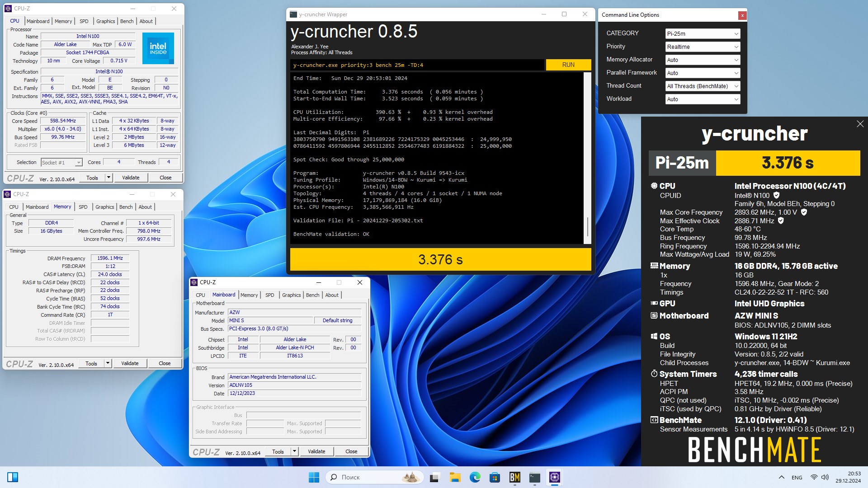Click Validate in CPU-Z CPU window
This screenshot has width=868, height=488.
pyautogui.click(x=131, y=178)
